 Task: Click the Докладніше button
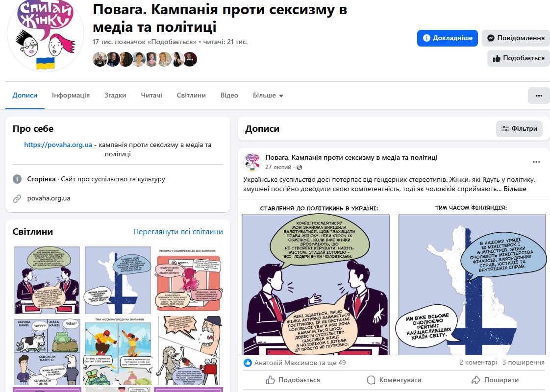click(x=447, y=38)
